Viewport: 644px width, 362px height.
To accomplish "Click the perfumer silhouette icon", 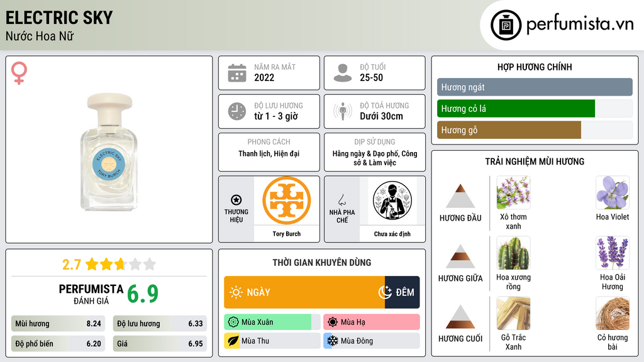I will 392,200.
